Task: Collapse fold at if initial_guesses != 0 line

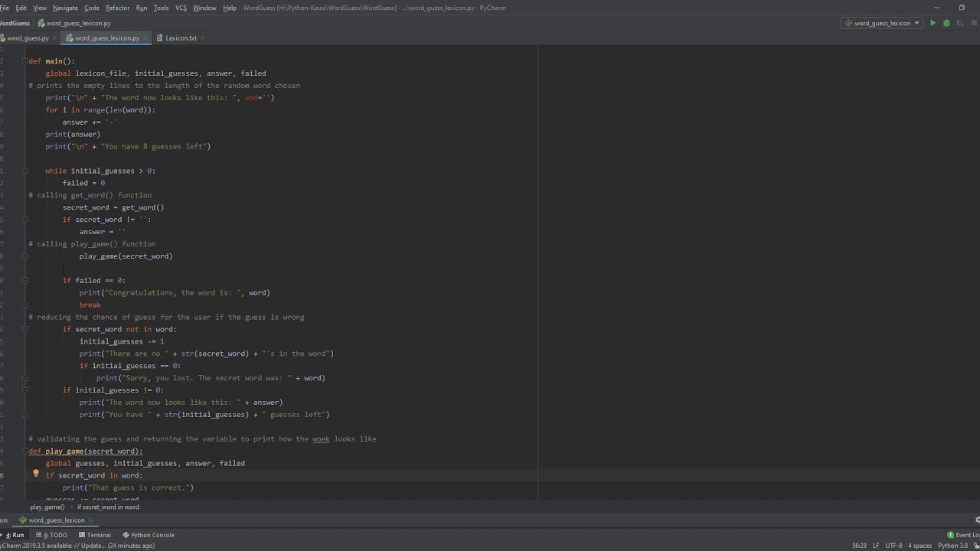Action: click(25, 390)
